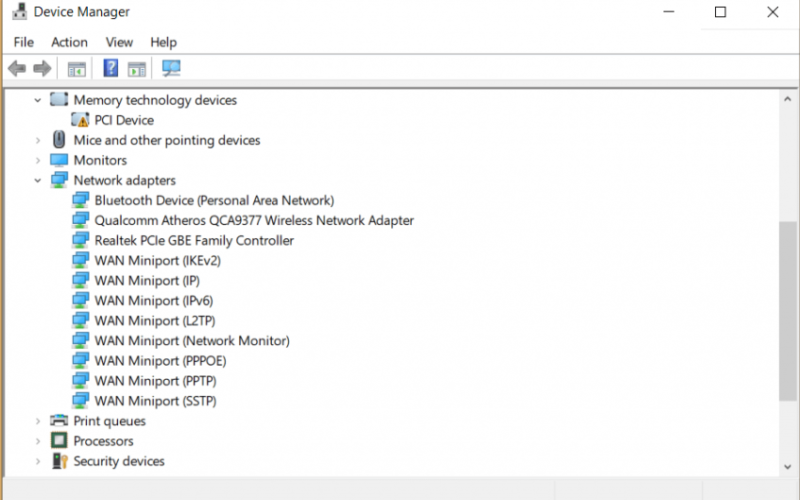Expand the Processors category
Image resolution: width=800 pixels, height=500 pixels.
click(x=38, y=441)
